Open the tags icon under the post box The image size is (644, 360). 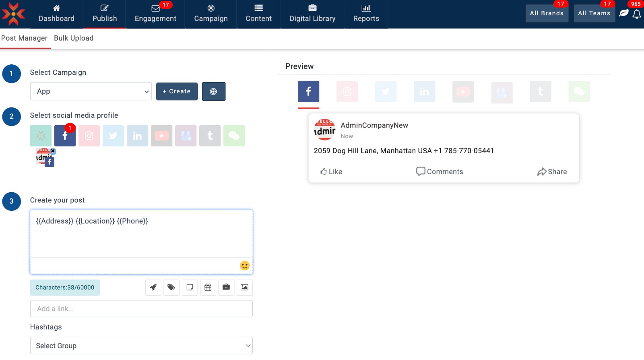tap(171, 287)
